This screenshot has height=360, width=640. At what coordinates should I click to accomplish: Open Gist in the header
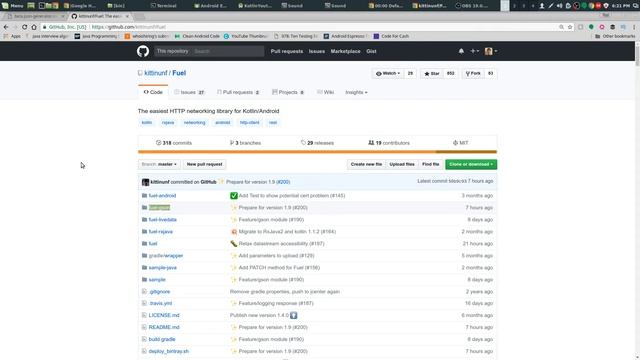371,51
